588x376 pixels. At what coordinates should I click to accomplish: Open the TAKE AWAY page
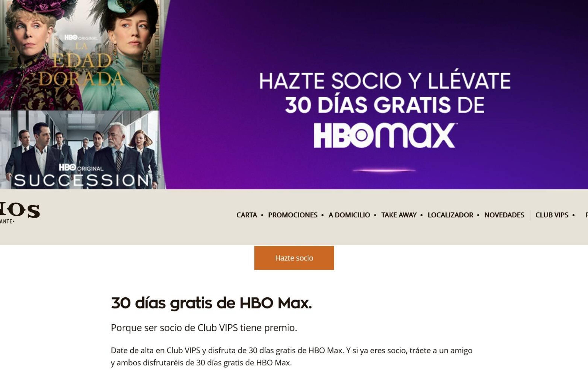click(x=399, y=215)
